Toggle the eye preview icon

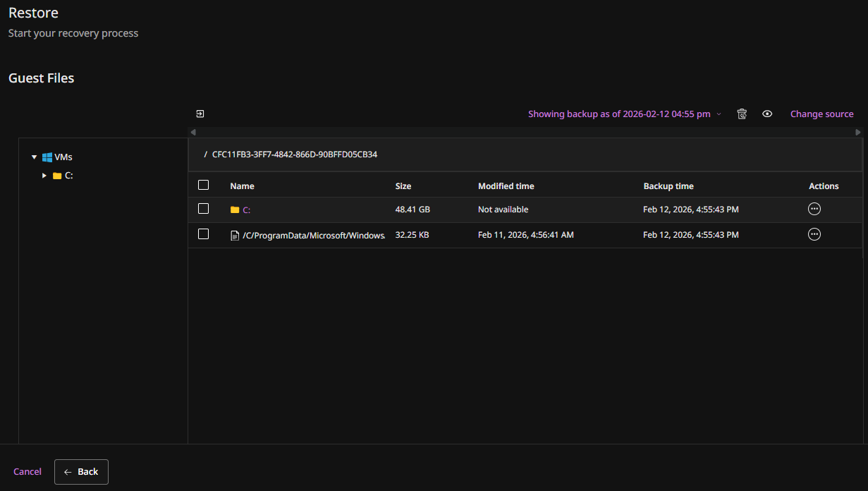pos(767,114)
